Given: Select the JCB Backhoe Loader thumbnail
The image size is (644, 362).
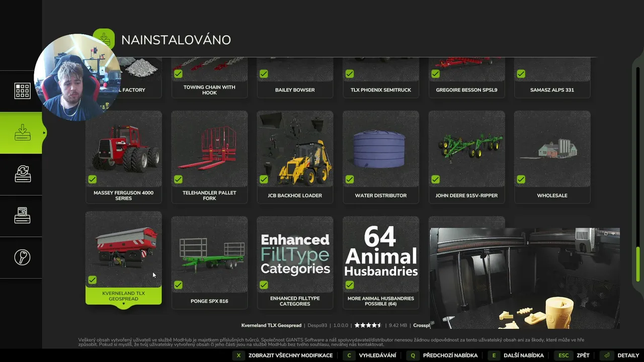Looking at the screenshot, I should 295,149.
